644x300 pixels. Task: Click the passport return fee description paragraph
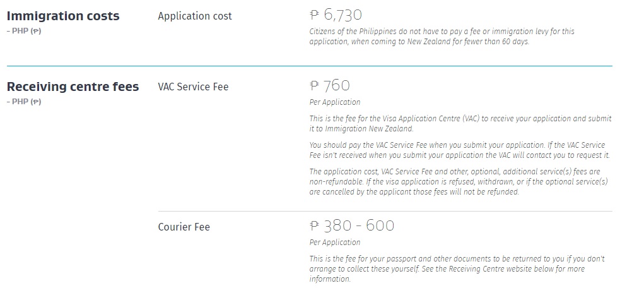[x=457, y=268]
